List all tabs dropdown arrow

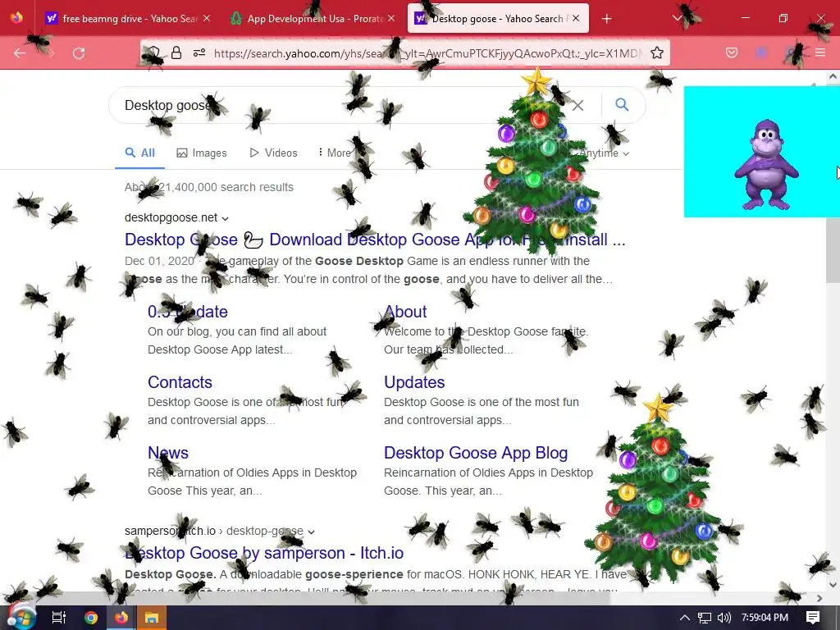click(x=677, y=18)
